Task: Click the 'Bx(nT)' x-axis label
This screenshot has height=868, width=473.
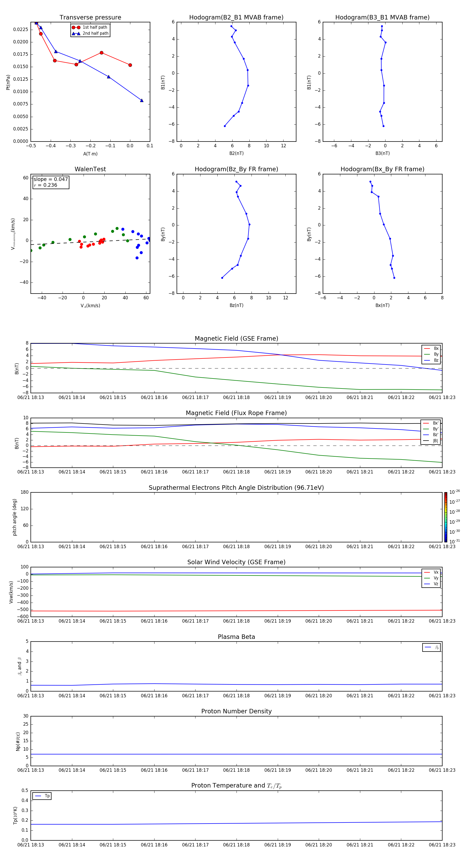Action: click(x=382, y=305)
